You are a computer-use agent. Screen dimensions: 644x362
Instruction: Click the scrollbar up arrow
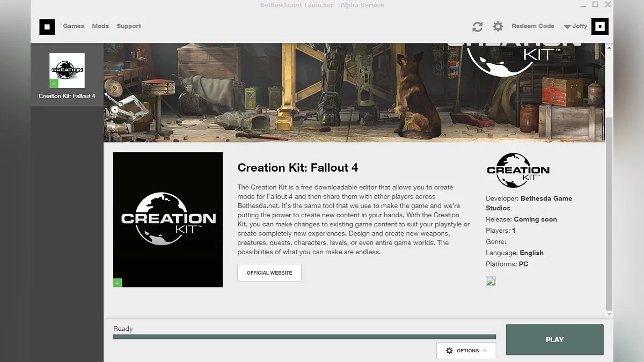coord(609,48)
